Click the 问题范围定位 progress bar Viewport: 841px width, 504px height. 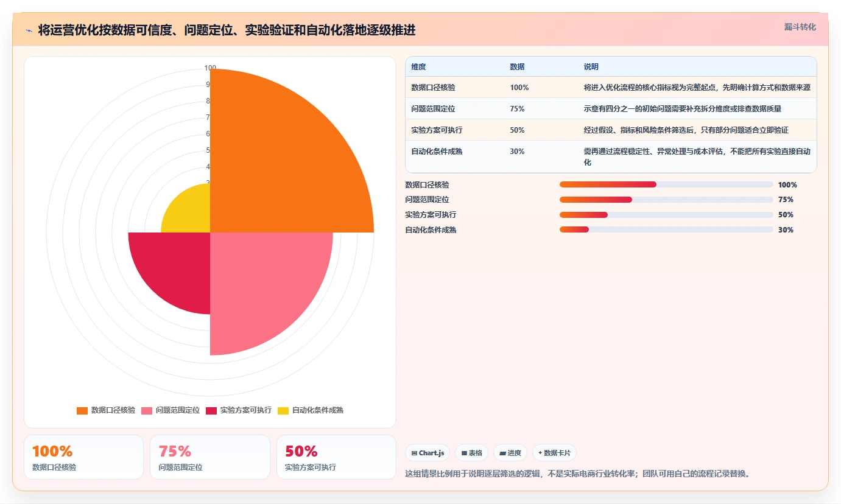tap(666, 200)
